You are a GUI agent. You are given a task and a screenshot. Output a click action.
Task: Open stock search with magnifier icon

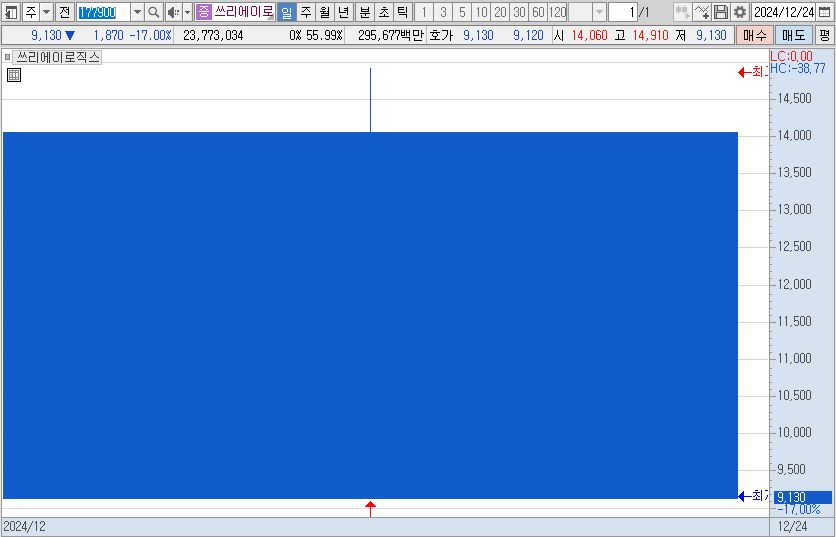153,12
